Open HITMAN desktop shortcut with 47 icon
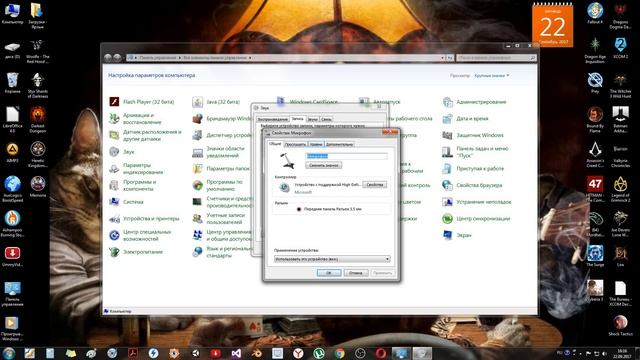640x360 pixels. click(x=595, y=189)
